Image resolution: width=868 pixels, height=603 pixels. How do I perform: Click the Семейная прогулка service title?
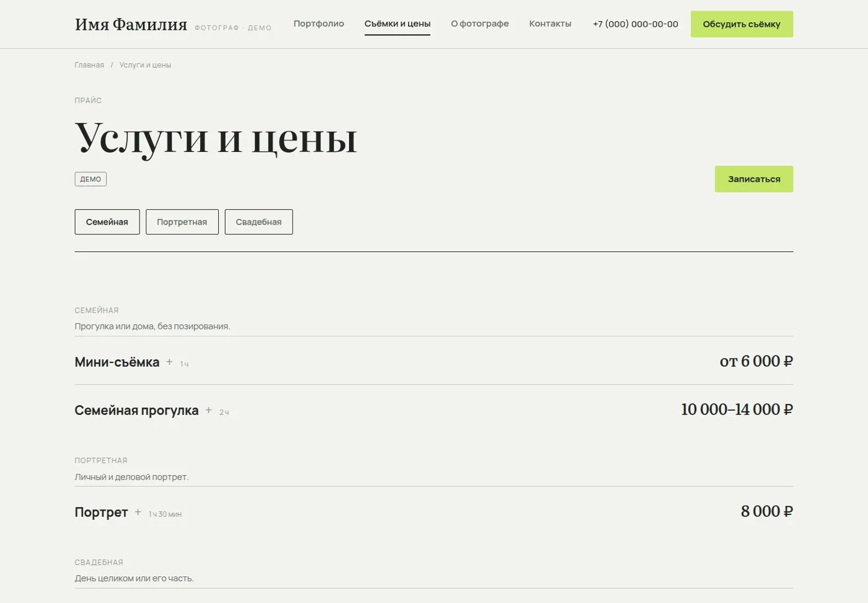[x=136, y=411]
